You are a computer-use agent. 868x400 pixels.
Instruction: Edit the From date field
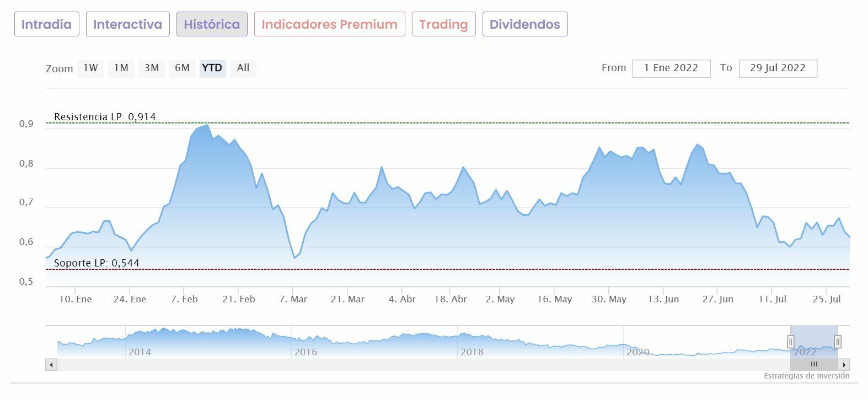point(671,68)
